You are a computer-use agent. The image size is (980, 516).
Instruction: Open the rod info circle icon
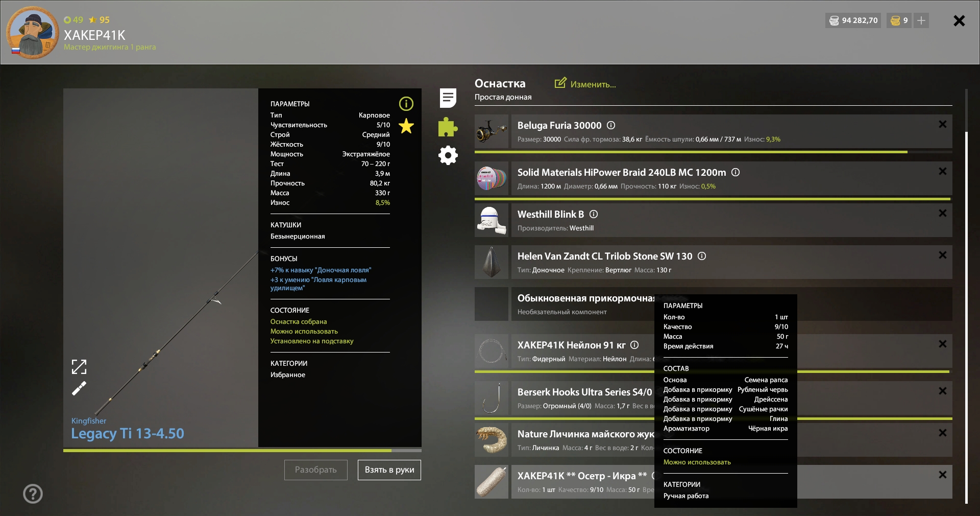pyautogui.click(x=406, y=104)
